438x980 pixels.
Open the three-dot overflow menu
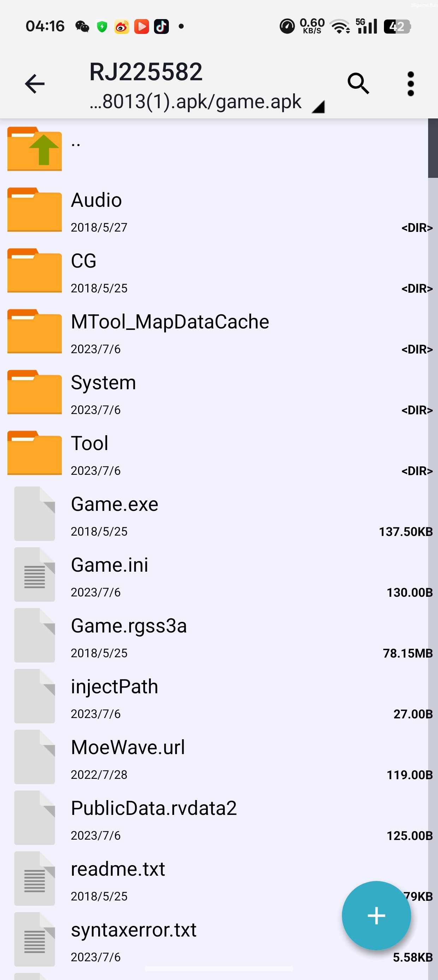pos(410,84)
